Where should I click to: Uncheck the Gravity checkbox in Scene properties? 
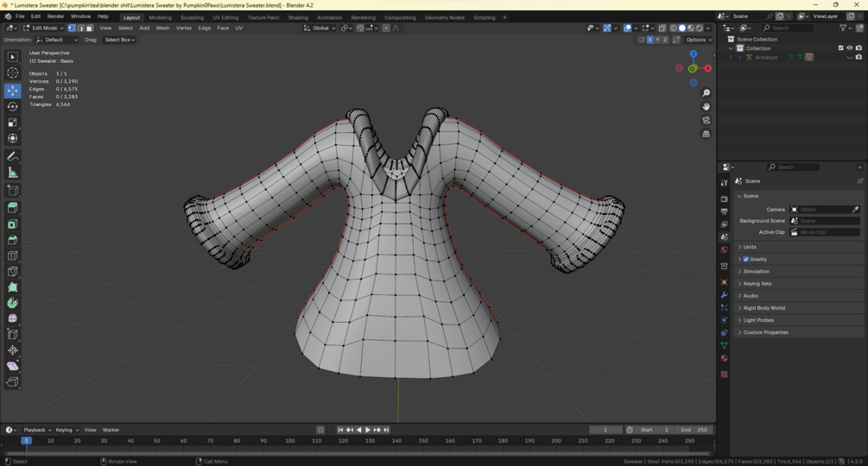click(x=746, y=259)
